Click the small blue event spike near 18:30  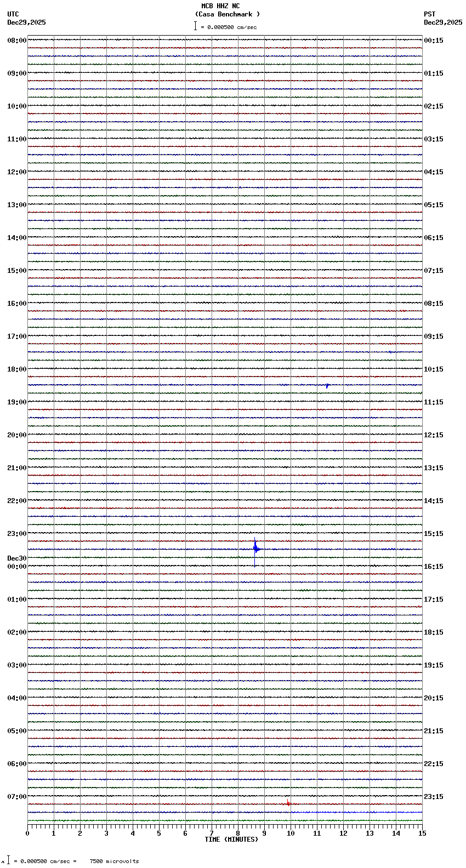327,386
